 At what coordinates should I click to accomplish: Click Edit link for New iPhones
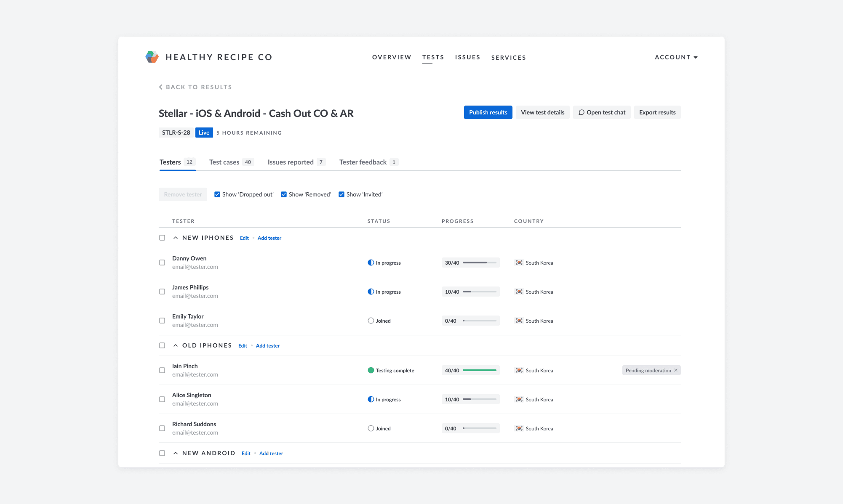point(244,238)
